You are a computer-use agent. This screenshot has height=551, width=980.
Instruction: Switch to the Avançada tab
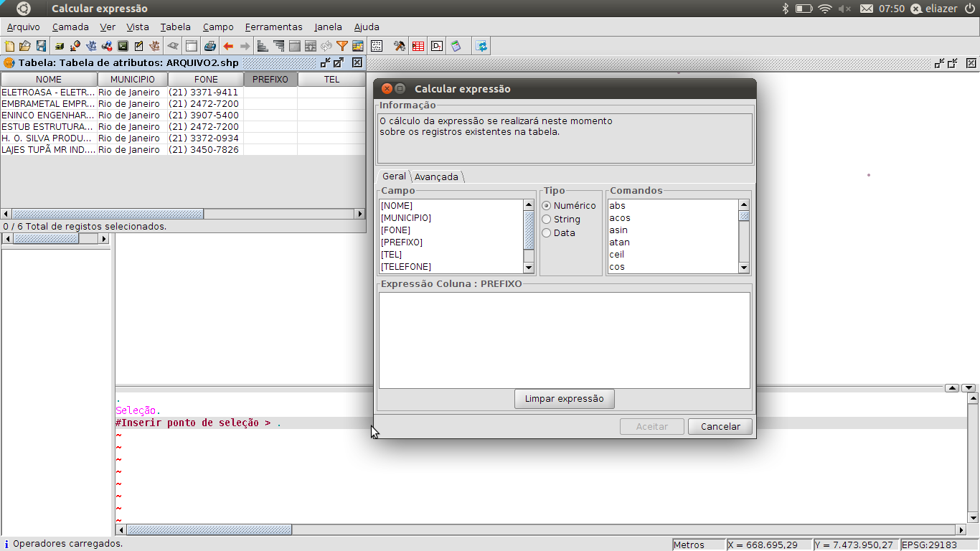click(436, 176)
